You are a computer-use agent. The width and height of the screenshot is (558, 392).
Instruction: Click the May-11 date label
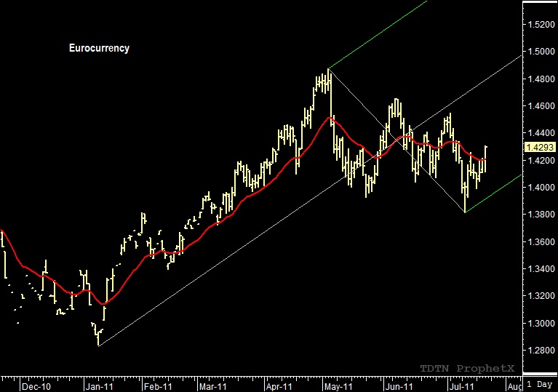click(338, 387)
